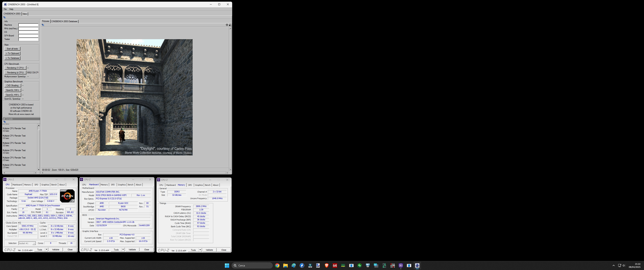Open the Help menu in Cinebench
Image resolution: width=644 pixels, height=270 pixels.
pos(11,9)
